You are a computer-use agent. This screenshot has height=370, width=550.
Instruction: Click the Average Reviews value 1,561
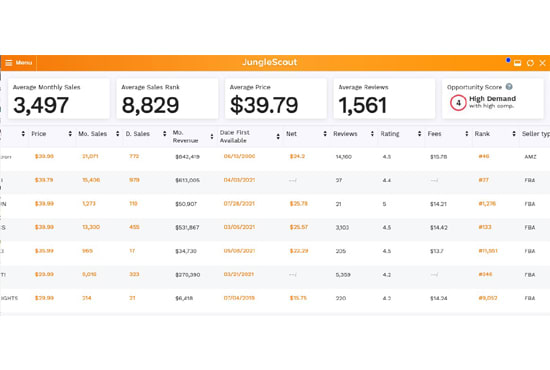[363, 105]
